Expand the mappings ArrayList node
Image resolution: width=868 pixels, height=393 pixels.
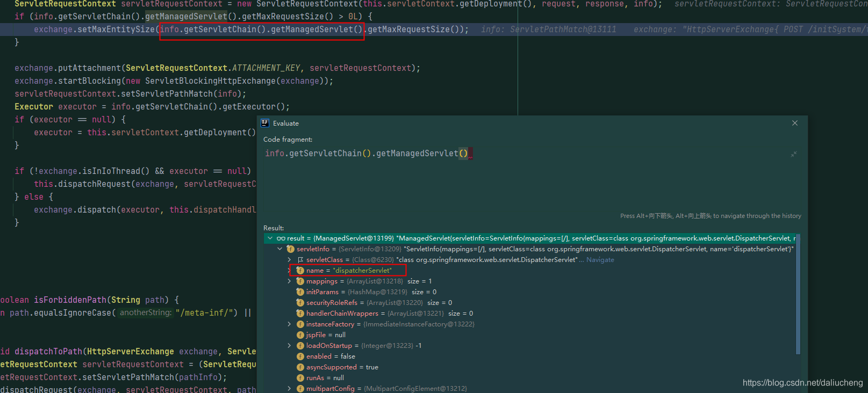pyautogui.click(x=289, y=281)
